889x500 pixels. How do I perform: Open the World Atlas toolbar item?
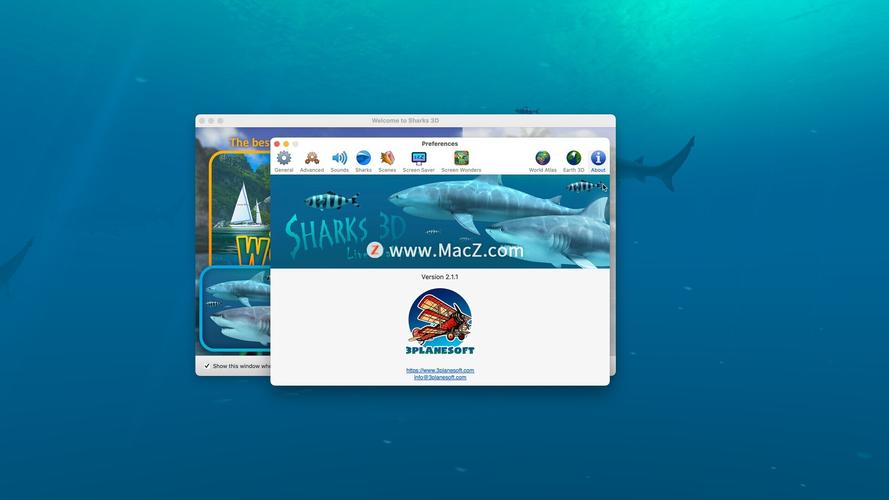pyautogui.click(x=543, y=161)
